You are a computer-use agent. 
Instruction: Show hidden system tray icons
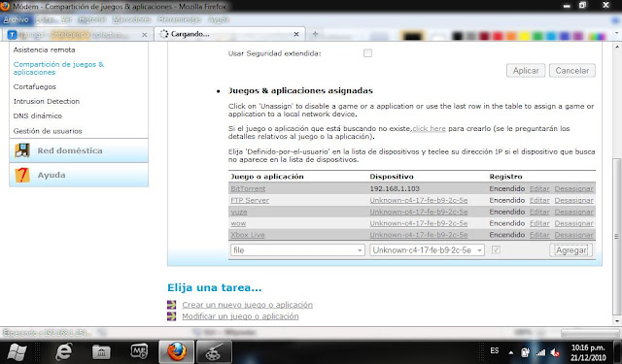(511, 352)
